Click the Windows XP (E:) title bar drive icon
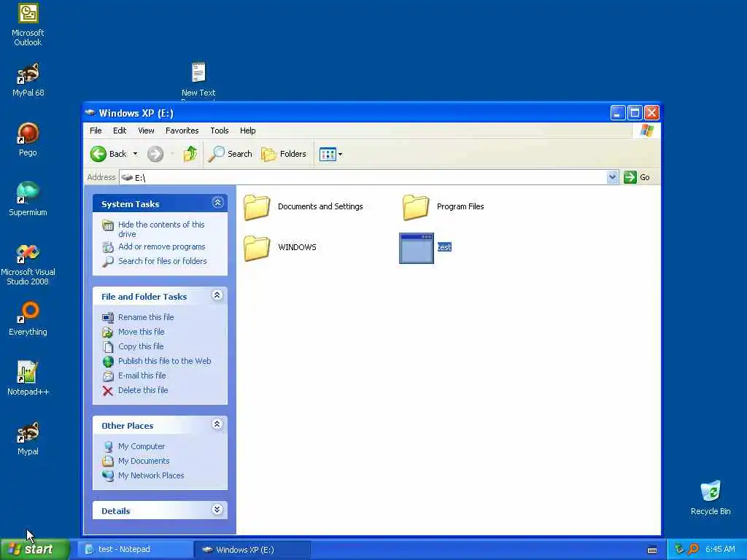 point(90,113)
